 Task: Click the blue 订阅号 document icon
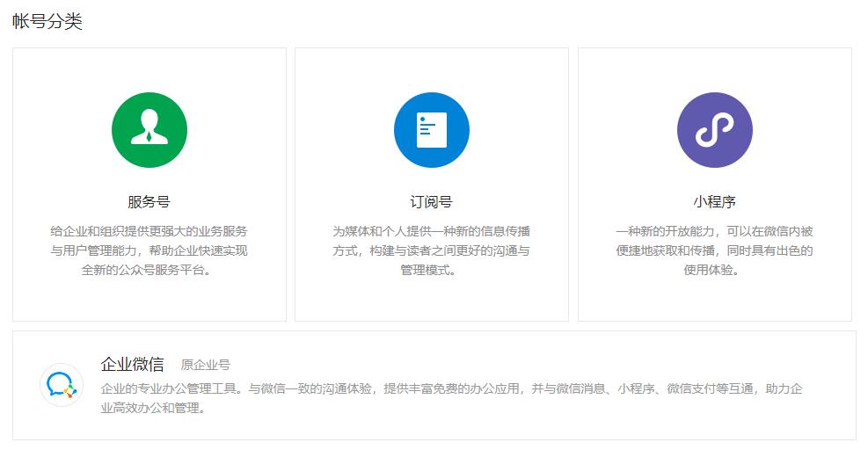coord(432,130)
